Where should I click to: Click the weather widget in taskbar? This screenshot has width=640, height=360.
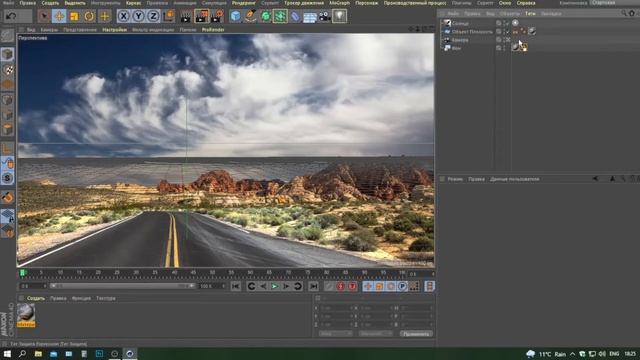click(546, 354)
